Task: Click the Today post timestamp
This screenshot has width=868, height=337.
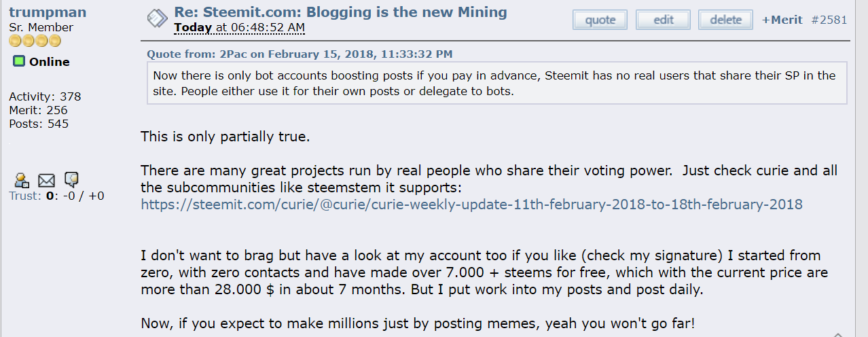Action: click(x=239, y=28)
